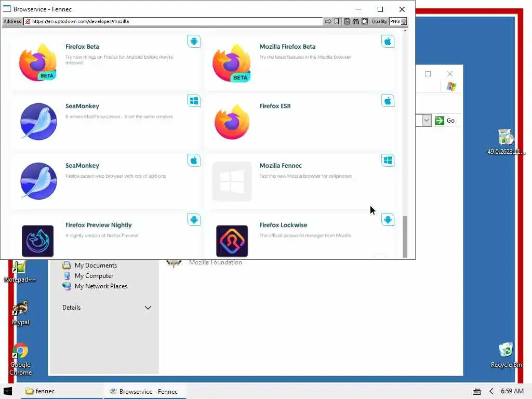Click the Windows Start button
This screenshot has width=532, height=399.
click(8, 391)
